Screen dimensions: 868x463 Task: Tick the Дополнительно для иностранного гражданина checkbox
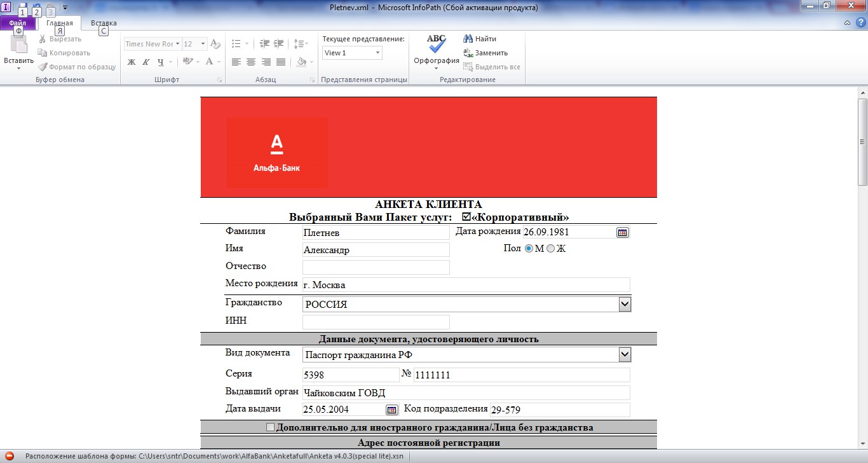[271, 427]
